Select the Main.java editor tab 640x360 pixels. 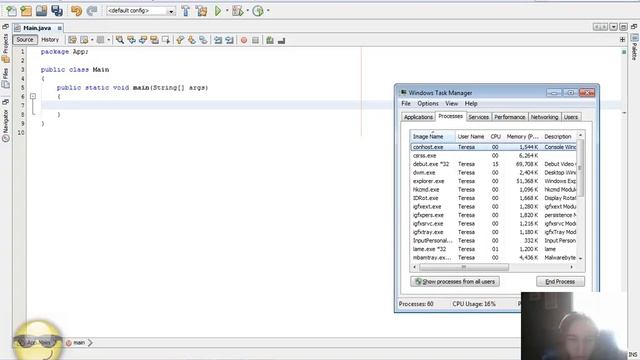click(37, 28)
